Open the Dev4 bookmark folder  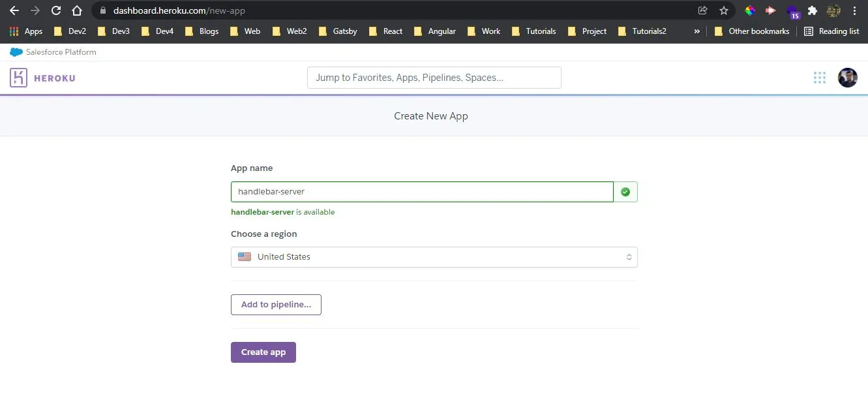pyautogui.click(x=157, y=31)
